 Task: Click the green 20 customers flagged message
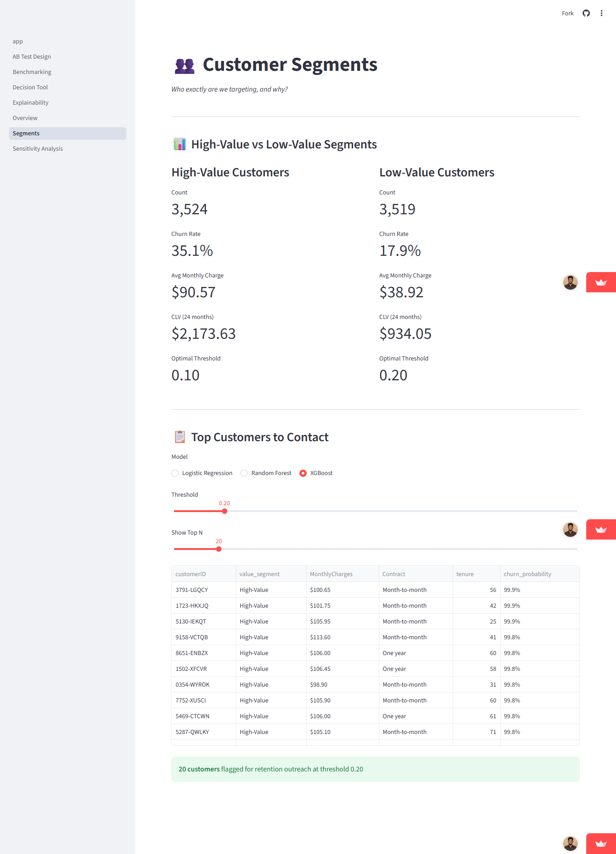tap(376, 769)
